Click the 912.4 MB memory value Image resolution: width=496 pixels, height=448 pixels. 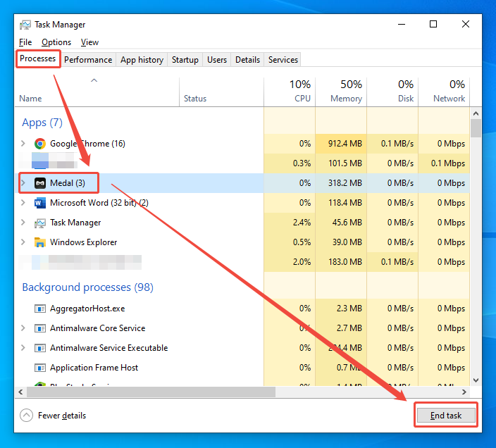click(x=345, y=144)
